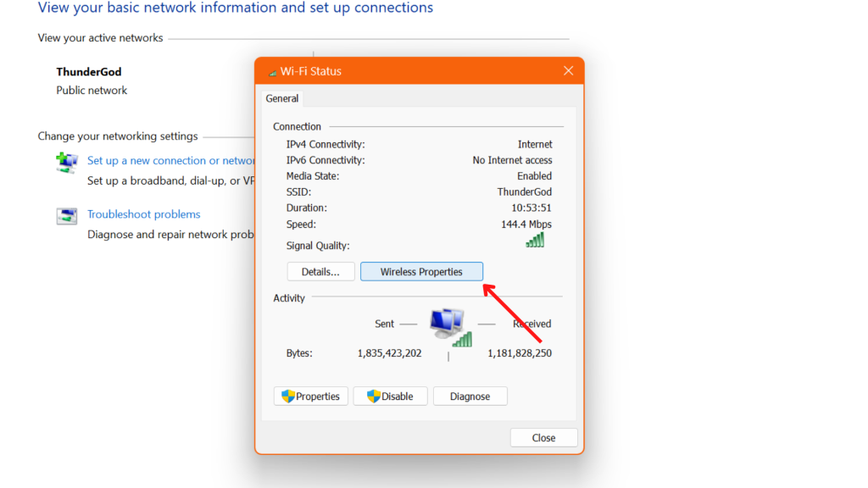Click the 'Public network' label
The width and height of the screenshot is (868, 488).
point(92,90)
